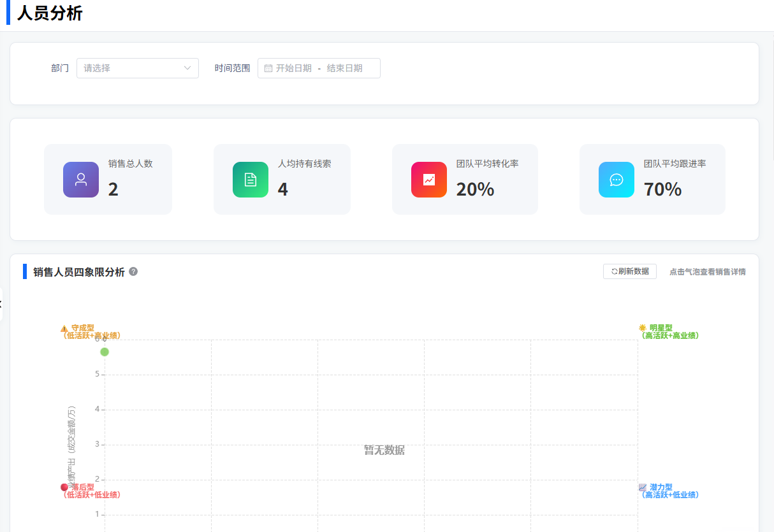Viewport: 774px width, 532px height.
Task: Click the calendar icon in date range field
Action: (x=268, y=68)
